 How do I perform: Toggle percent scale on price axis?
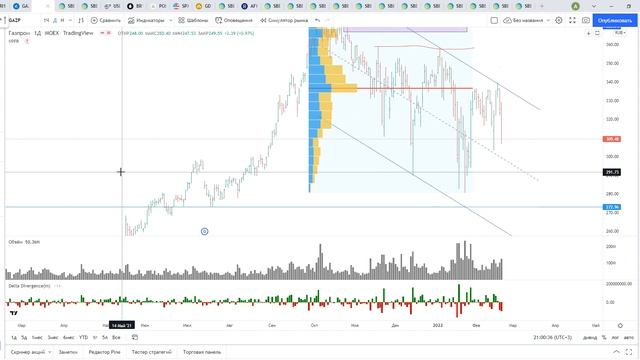coord(604,338)
